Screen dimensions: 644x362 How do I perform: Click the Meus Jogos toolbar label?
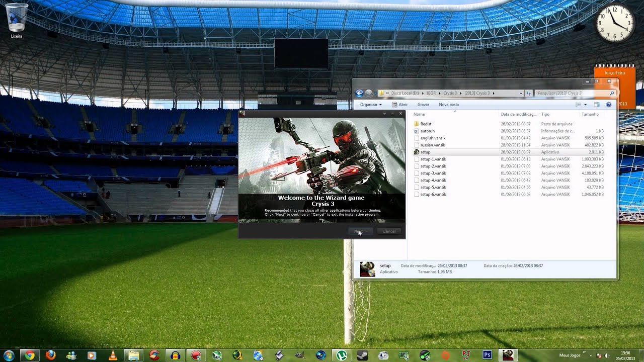click(x=569, y=355)
